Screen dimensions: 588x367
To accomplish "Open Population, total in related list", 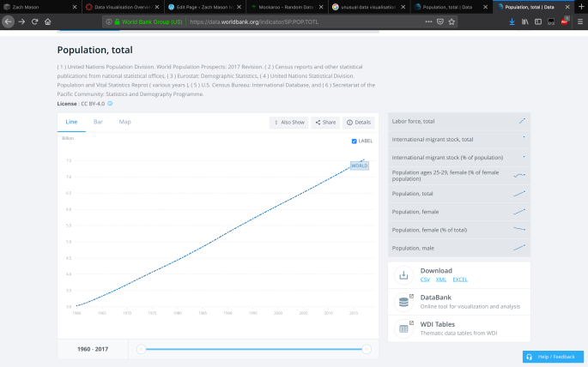I will tap(459, 194).
